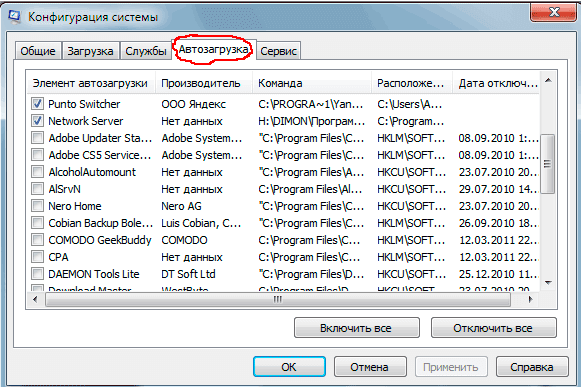The width and height of the screenshot is (581, 387).
Task: Open the Загрузка tab
Action: click(90, 51)
